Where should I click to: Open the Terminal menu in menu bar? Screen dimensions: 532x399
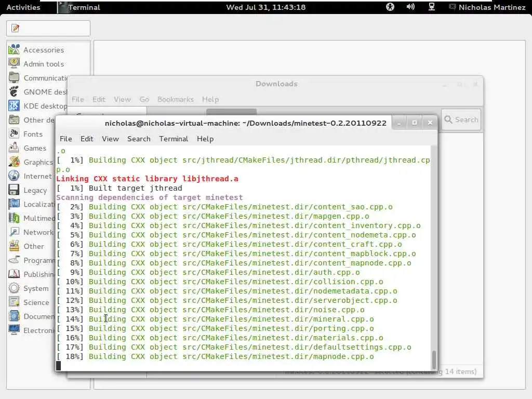point(174,139)
